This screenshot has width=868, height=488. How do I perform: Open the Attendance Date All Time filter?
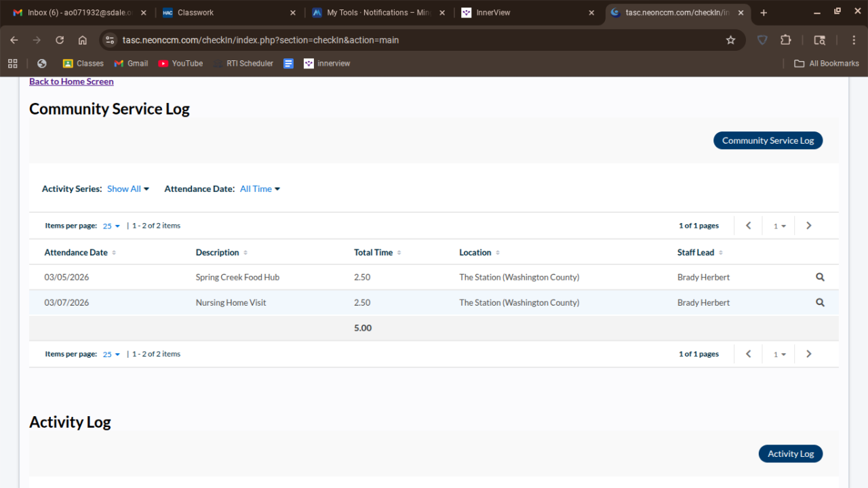(260, 189)
